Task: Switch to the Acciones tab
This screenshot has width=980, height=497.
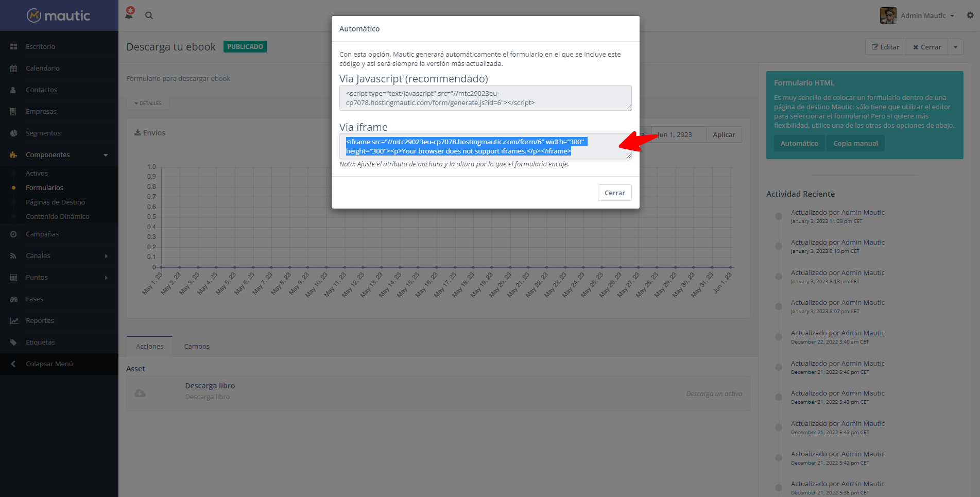Action: (x=149, y=347)
